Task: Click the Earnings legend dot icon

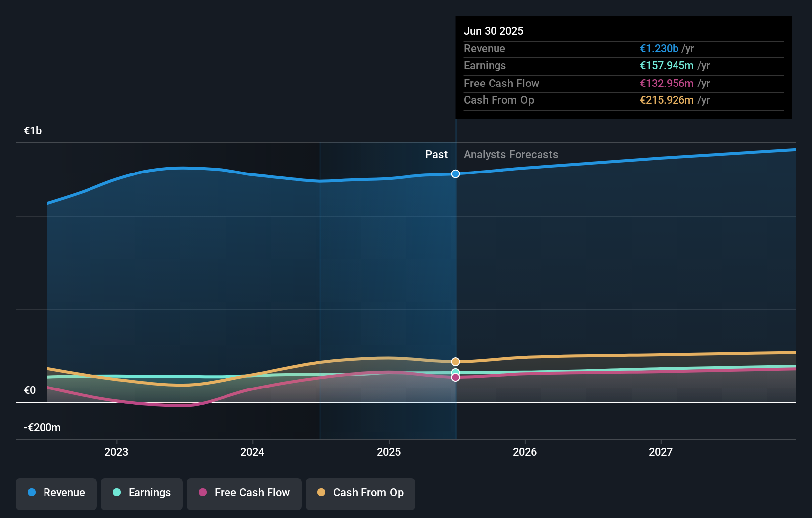Action: coord(116,492)
